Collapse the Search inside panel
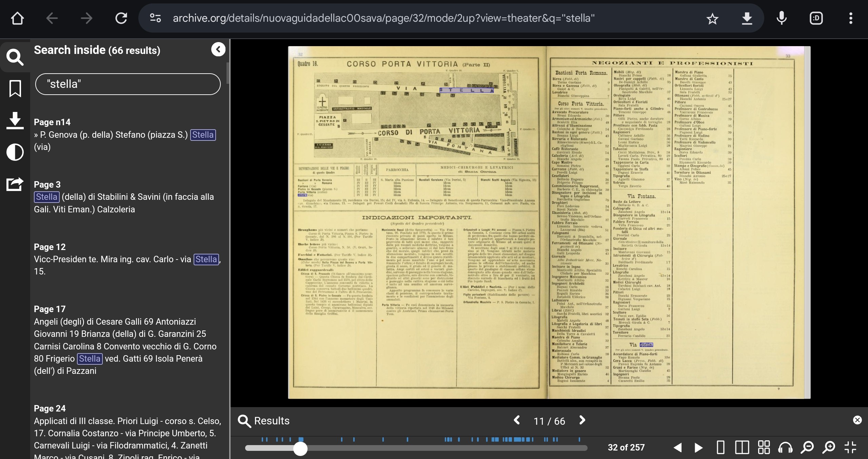 pos(218,50)
